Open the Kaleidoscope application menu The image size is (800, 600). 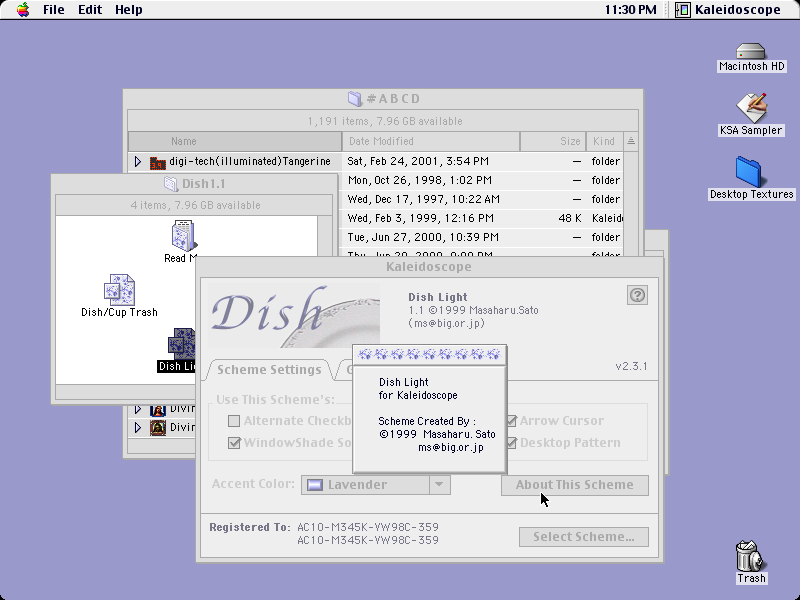click(730, 10)
